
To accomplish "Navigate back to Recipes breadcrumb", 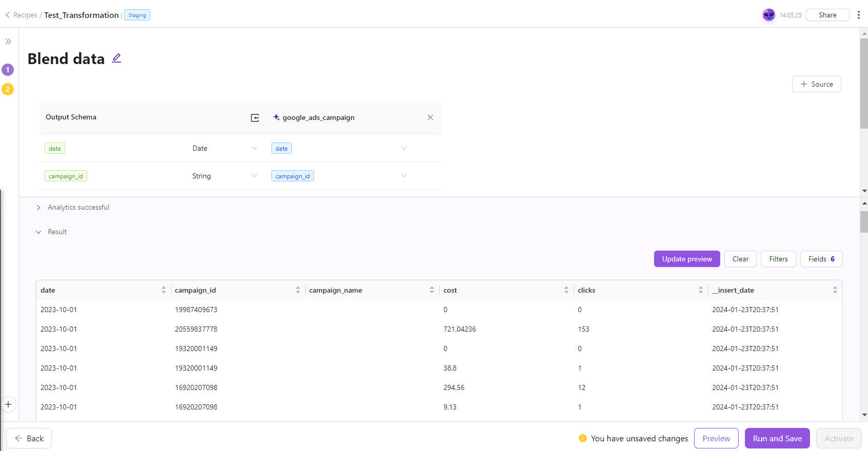I will (x=25, y=15).
